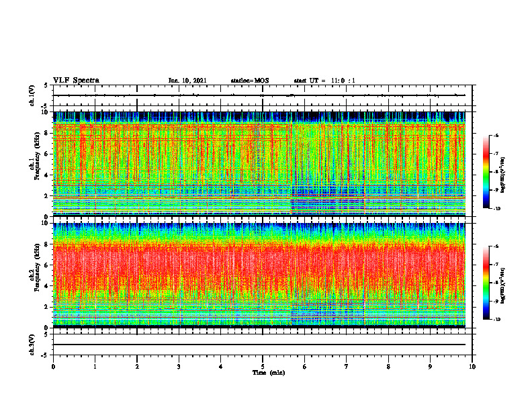Click the "-6" label on ch.1 color bar
The width and height of the screenshot is (532, 411).
click(496, 135)
